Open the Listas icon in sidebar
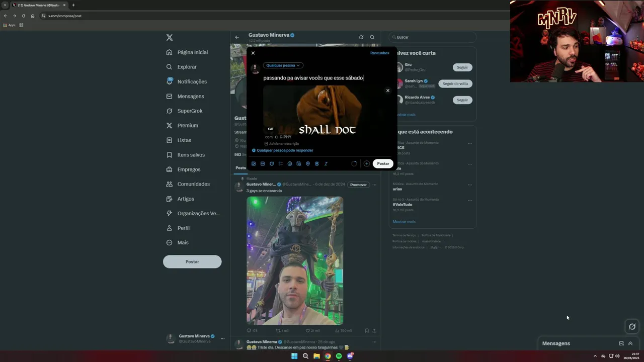Screen dimensions: 644x362 click(x=170, y=140)
